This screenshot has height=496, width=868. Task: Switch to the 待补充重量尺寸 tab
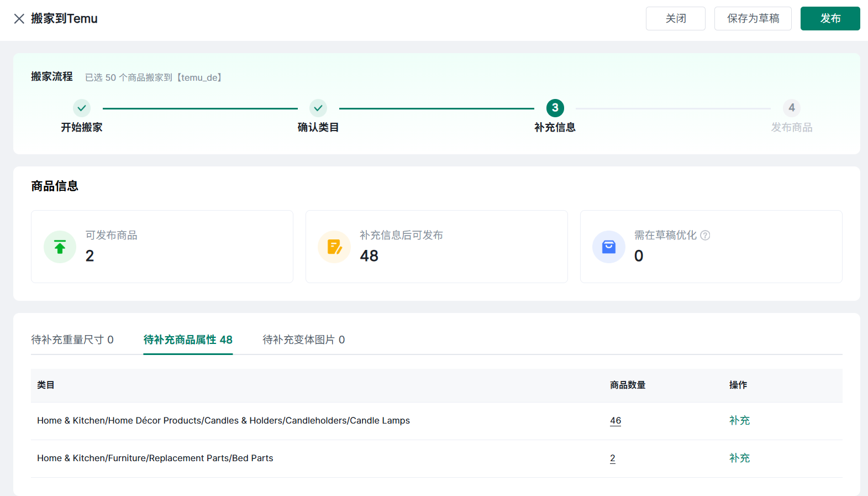[x=72, y=340]
